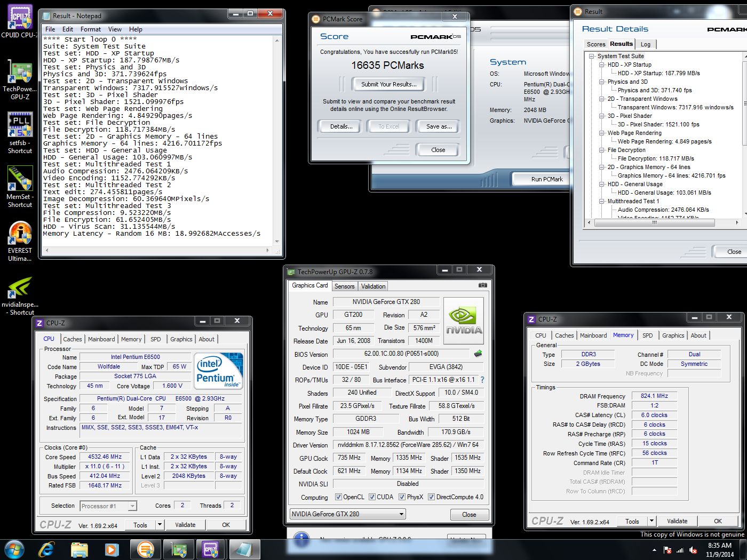This screenshot has width=747, height=560.
Task: Click Result tree horizontal scrollbar thumb
Action: tap(654, 222)
